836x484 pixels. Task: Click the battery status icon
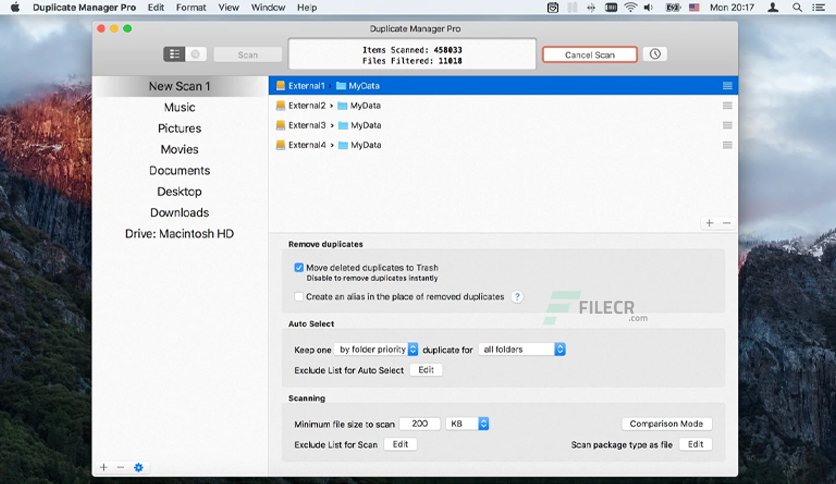click(673, 7)
